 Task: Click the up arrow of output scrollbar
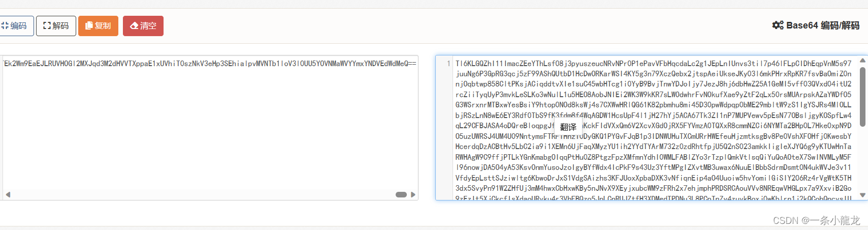click(x=862, y=61)
